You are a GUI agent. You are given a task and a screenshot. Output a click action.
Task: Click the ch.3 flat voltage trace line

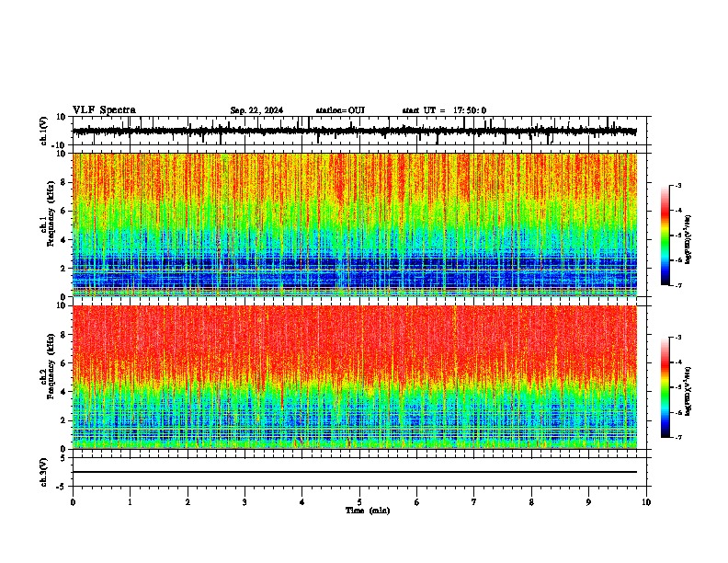[x=355, y=472]
